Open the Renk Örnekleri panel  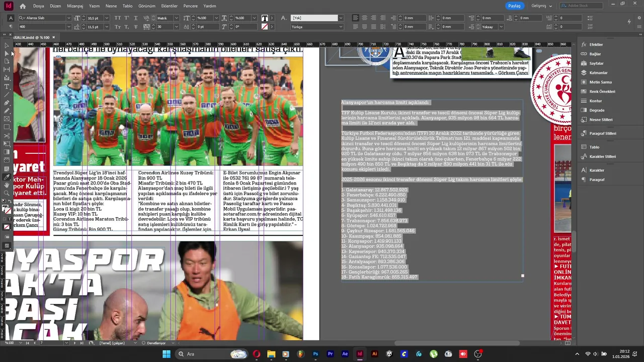(x=602, y=92)
